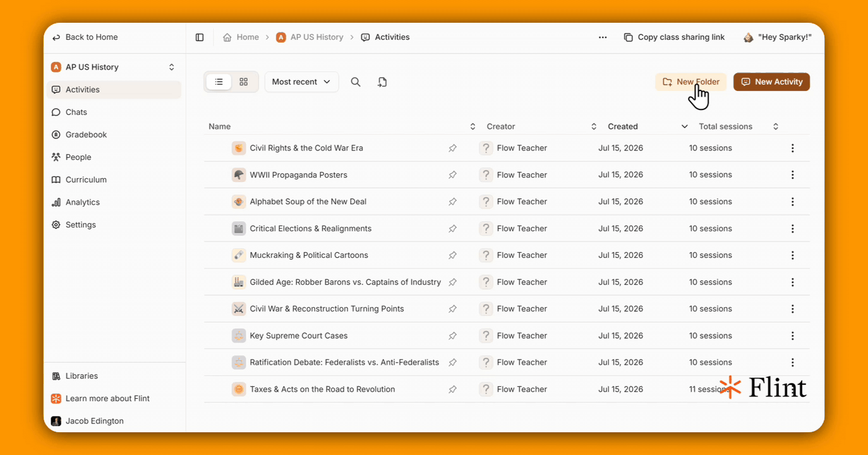Click the import activity file icon
The height and width of the screenshot is (455, 868).
pos(382,82)
